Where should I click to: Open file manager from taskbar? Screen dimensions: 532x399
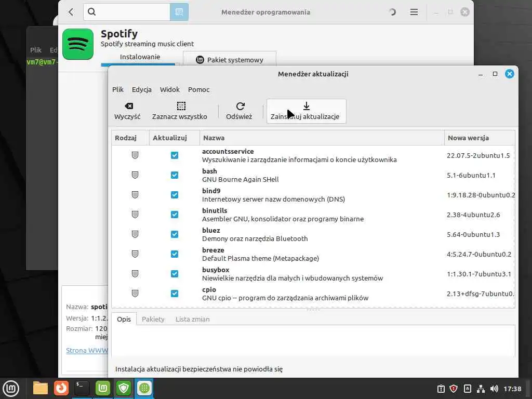point(41,388)
